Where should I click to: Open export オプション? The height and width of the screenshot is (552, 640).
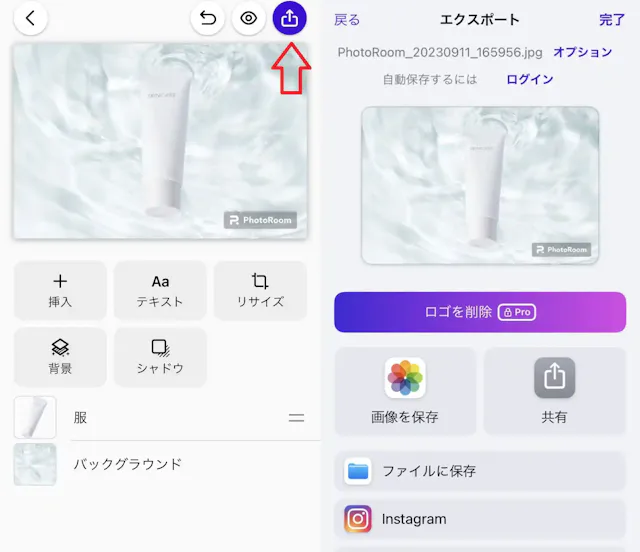pos(583,52)
